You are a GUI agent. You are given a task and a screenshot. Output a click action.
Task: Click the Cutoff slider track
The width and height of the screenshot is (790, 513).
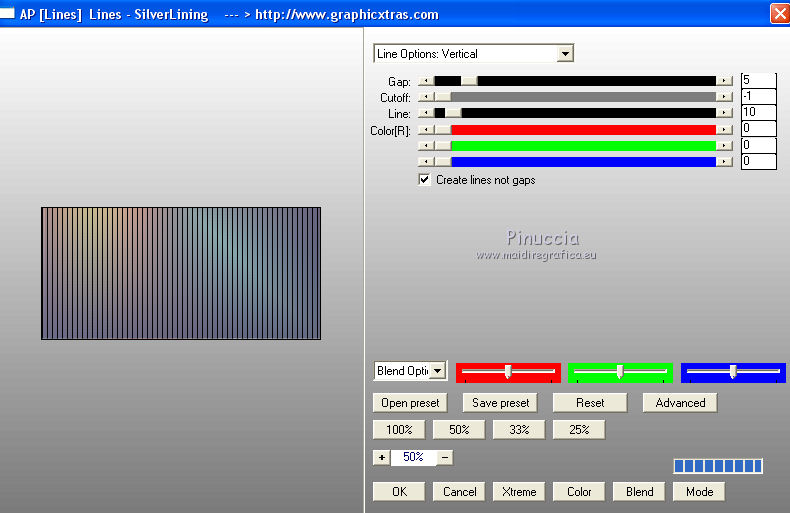(575, 97)
